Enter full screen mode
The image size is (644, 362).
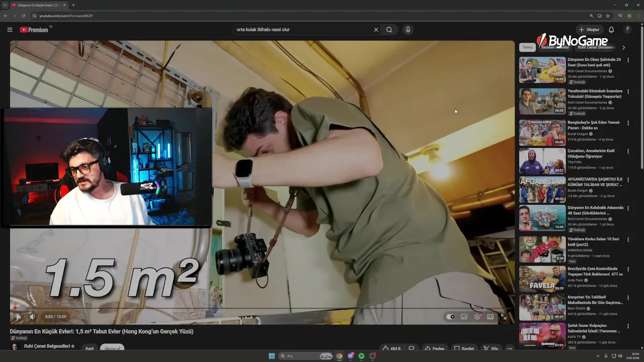(x=504, y=317)
